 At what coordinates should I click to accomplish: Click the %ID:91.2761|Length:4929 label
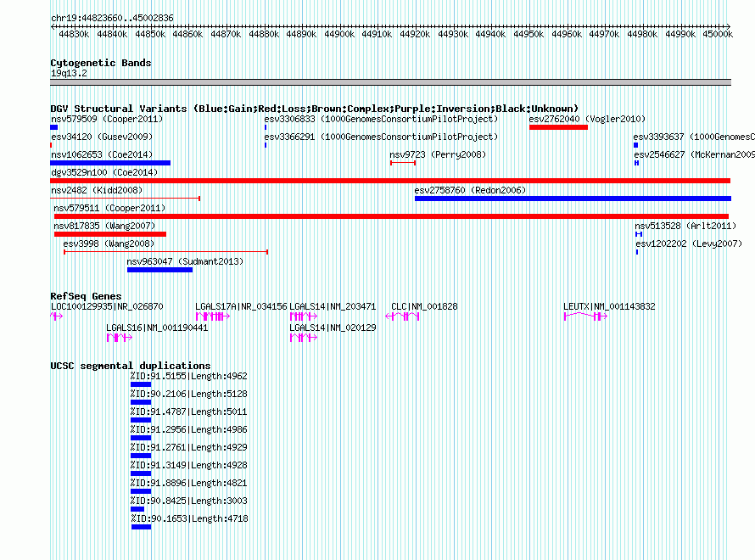(x=188, y=447)
